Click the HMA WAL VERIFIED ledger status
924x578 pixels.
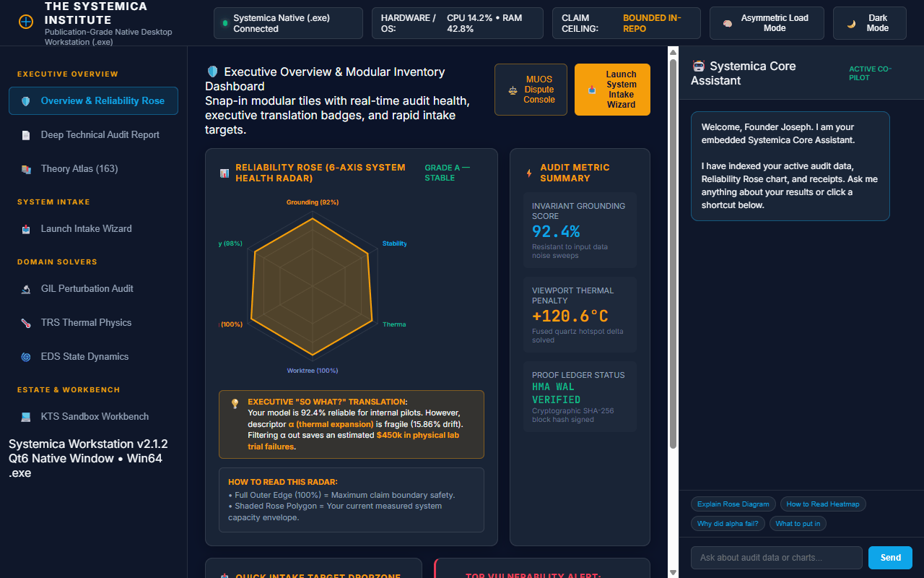click(557, 393)
